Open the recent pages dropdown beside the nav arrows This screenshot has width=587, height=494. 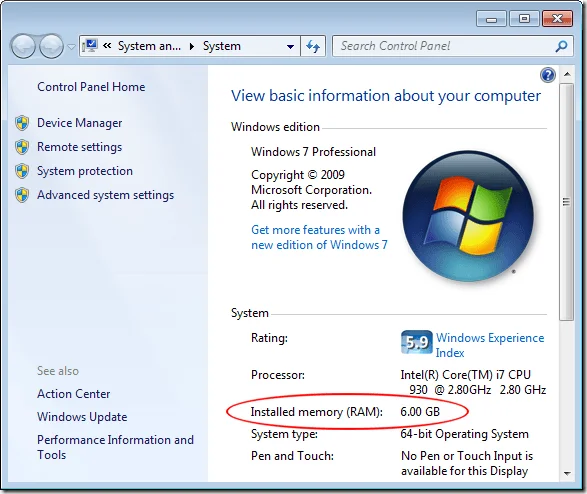71,47
